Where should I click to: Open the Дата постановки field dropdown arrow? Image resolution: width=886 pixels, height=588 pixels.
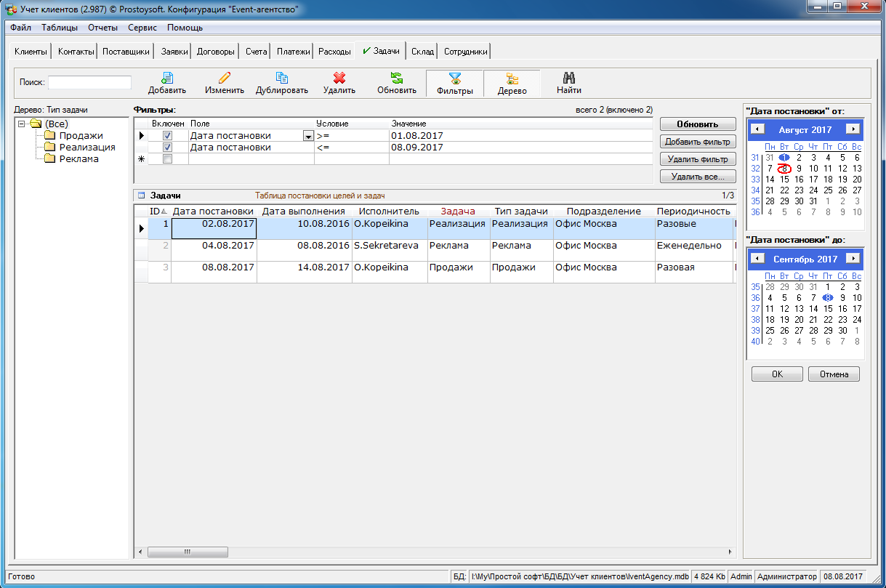(308, 136)
